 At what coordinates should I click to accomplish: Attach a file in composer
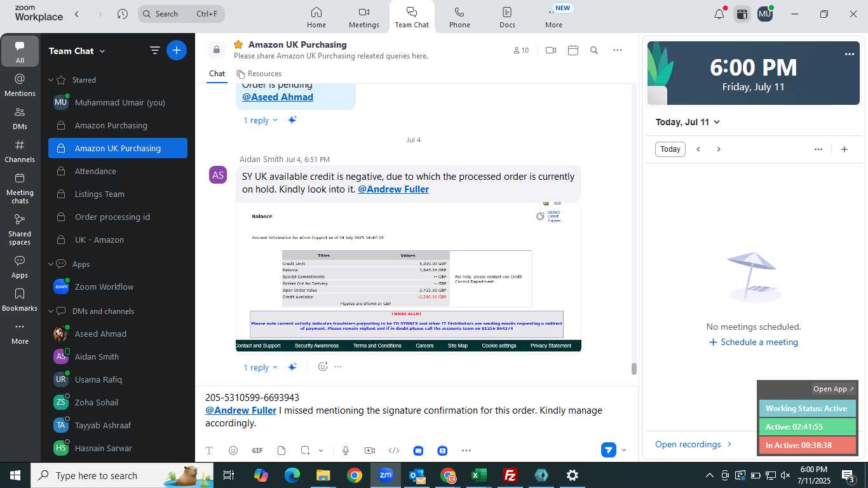[281, 451]
